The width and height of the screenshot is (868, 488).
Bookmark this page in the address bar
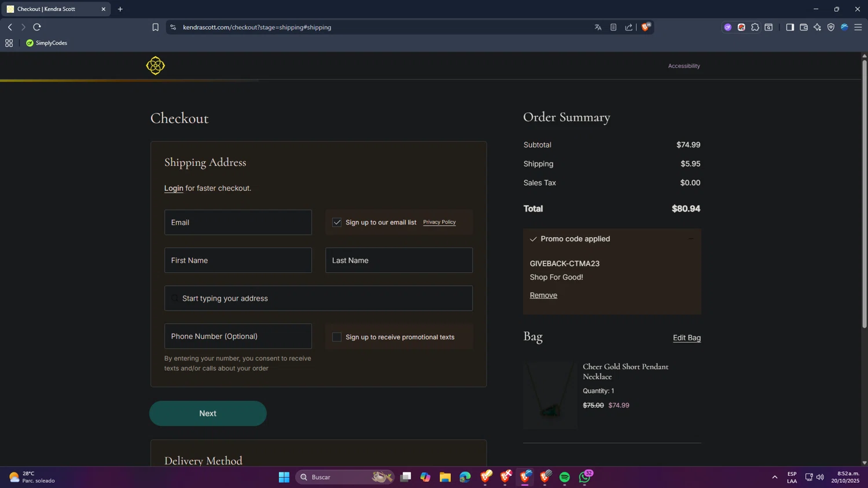[x=155, y=27]
